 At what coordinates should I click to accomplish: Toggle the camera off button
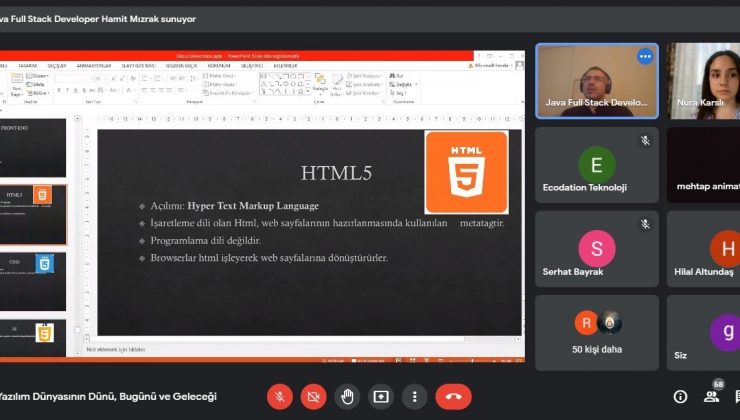(x=313, y=396)
